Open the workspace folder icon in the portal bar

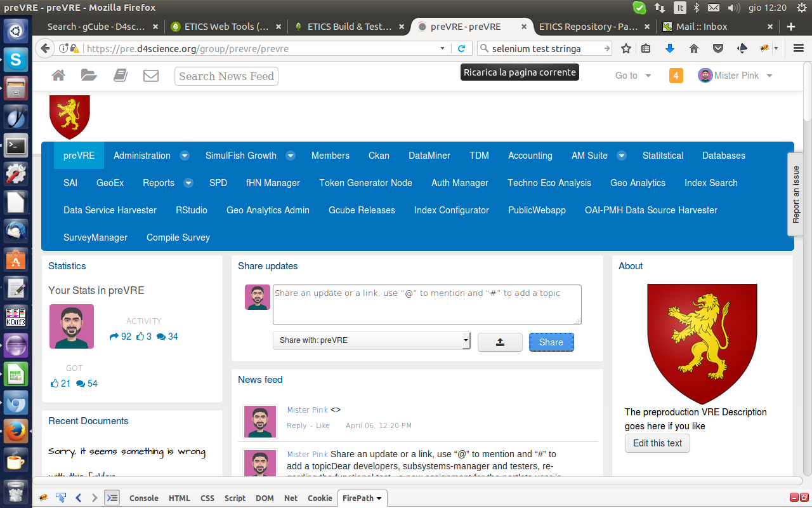pos(89,76)
